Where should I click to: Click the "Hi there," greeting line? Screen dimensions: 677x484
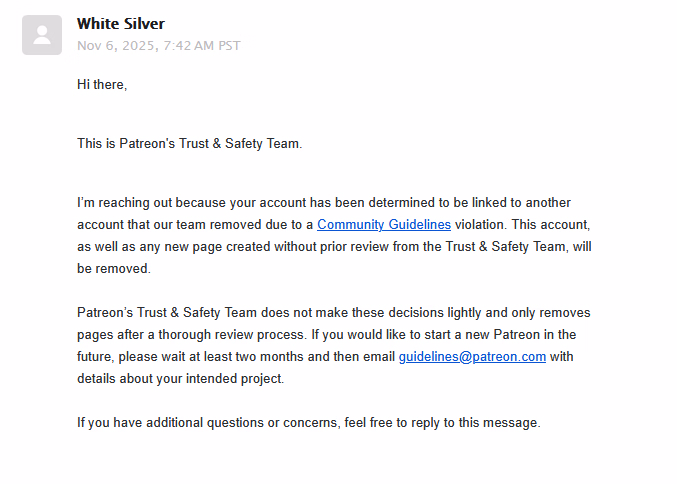pos(102,85)
